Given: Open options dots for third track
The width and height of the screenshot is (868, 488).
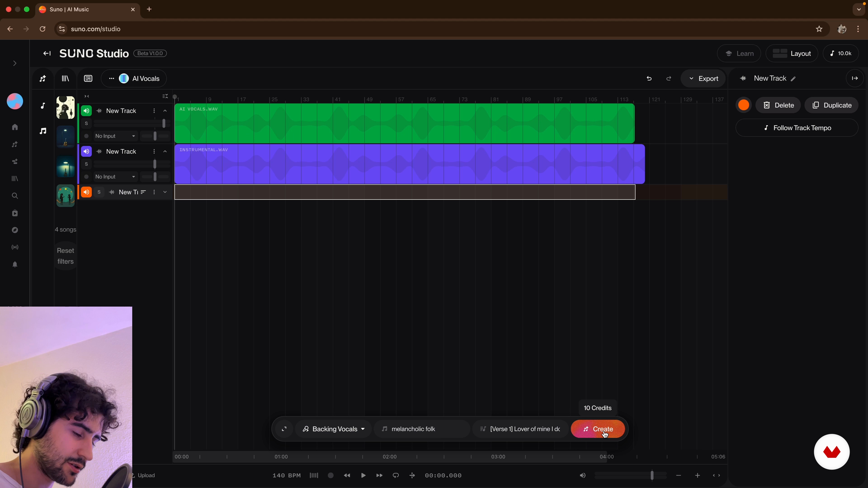Looking at the screenshot, I should click(154, 192).
